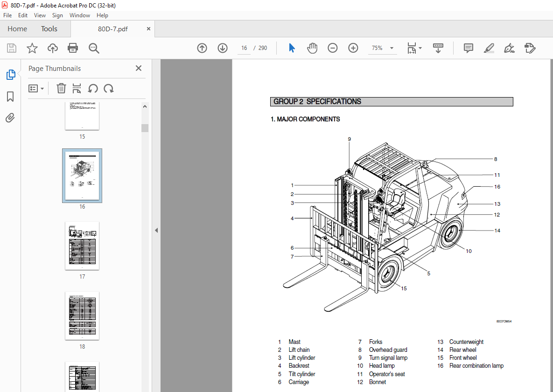Click the edit/send for signature icon
The image size is (553, 392).
pyautogui.click(x=530, y=48)
